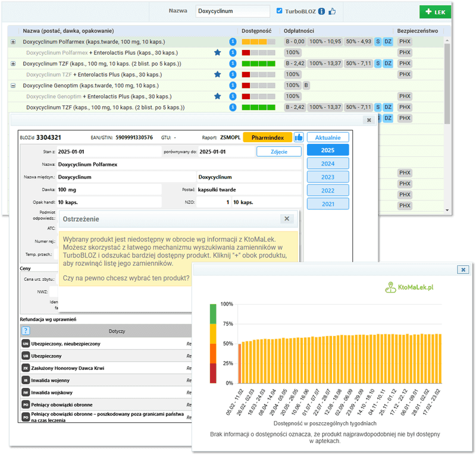Click the green LEK add button
The width and height of the screenshot is (476, 455).
tap(435, 11)
